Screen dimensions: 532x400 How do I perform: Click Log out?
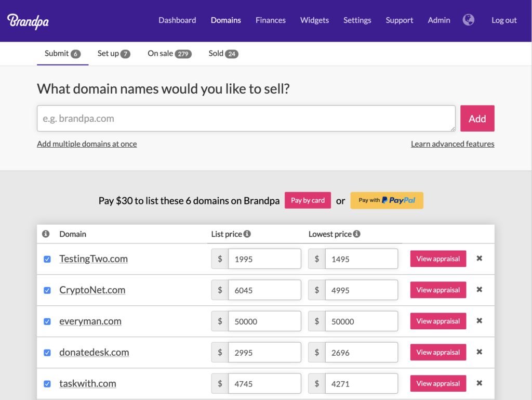click(504, 20)
